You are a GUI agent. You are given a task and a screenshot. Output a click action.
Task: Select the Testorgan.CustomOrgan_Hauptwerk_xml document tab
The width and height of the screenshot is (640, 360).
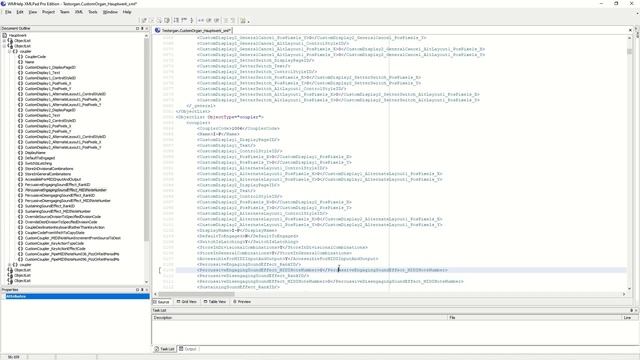(x=193, y=30)
